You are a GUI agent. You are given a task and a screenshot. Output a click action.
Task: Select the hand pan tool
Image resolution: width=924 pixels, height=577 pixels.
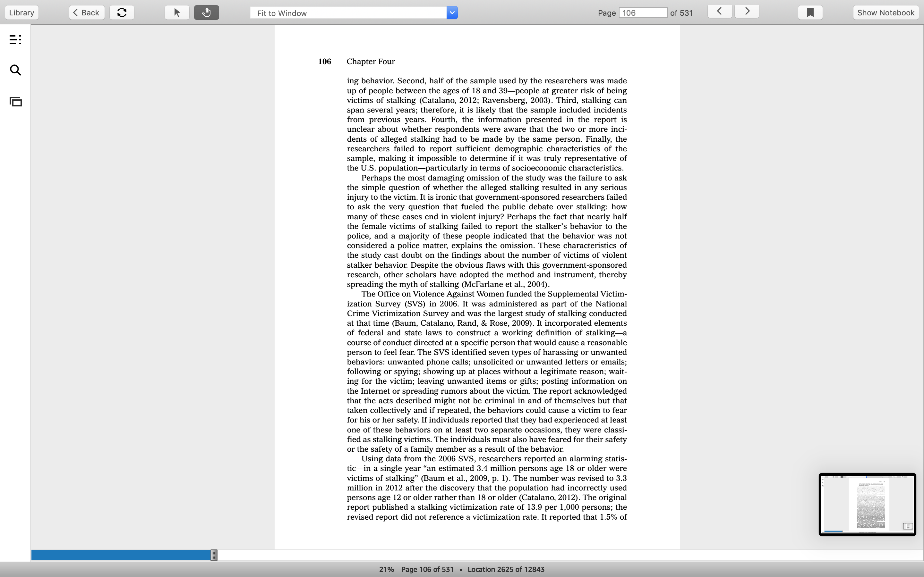point(206,13)
